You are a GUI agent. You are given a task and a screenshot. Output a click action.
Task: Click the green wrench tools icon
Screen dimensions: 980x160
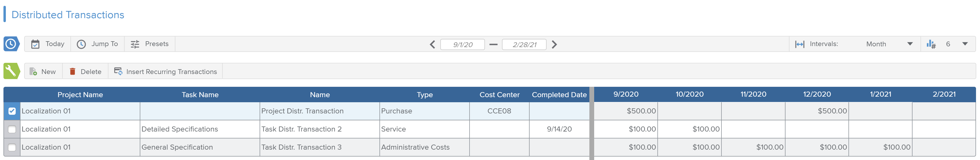coord(11,71)
